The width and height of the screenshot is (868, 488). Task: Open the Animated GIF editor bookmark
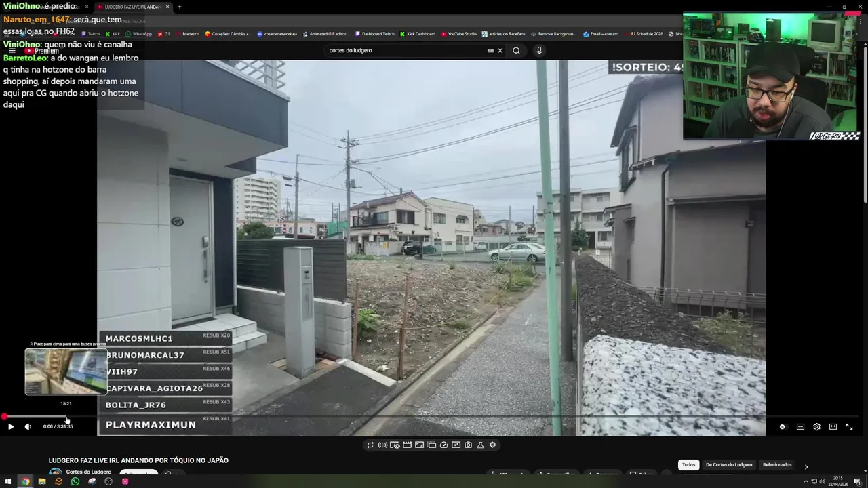(x=326, y=34)
